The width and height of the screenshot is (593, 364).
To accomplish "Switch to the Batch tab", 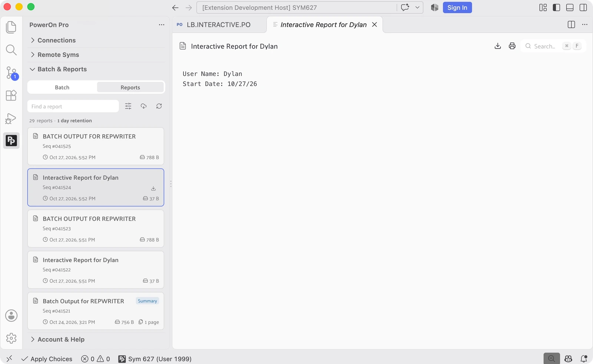I will coord(62,87).
